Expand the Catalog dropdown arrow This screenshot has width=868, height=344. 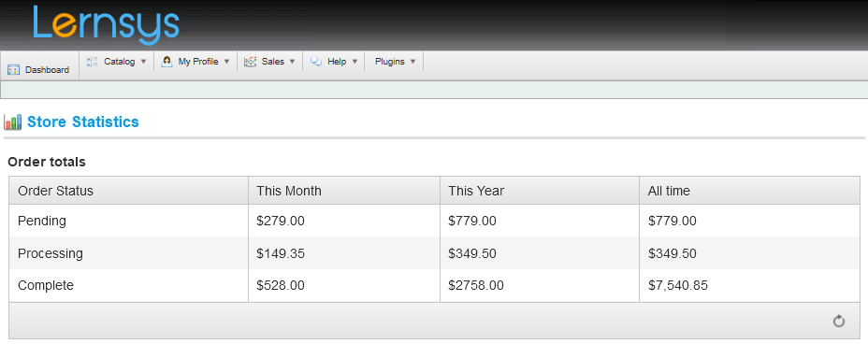click(143, 62)
